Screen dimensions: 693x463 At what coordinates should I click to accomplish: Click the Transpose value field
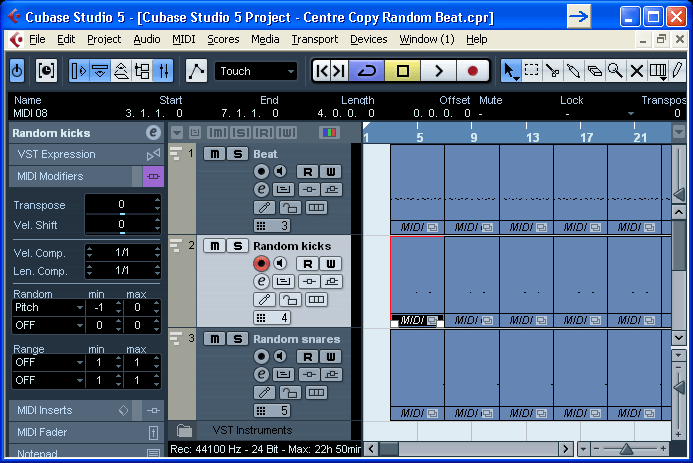coord(122,205)
